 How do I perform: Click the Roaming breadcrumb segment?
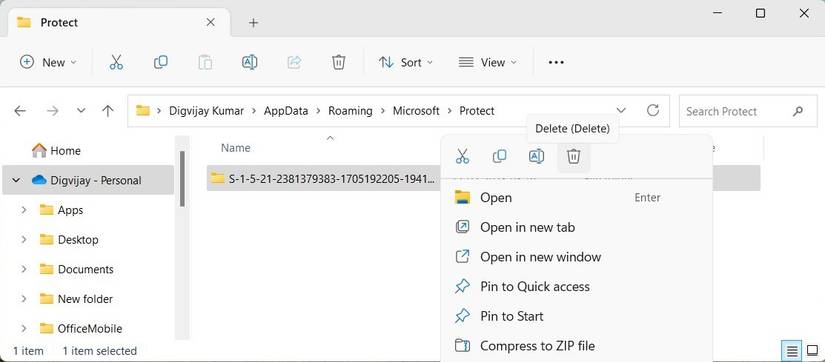point(350,111)
